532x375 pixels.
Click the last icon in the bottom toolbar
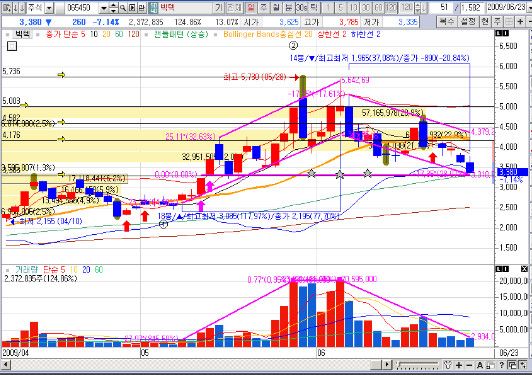[523, 365]
